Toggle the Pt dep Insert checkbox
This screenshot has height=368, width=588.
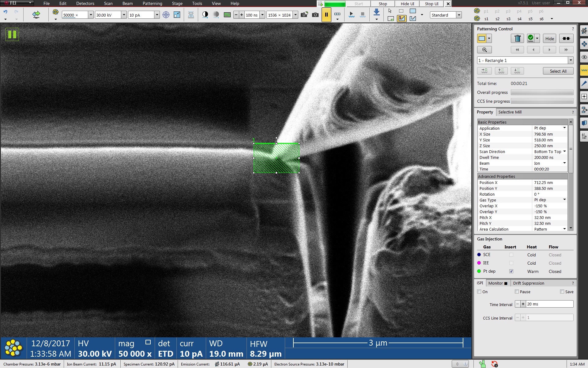click(511, 271)
